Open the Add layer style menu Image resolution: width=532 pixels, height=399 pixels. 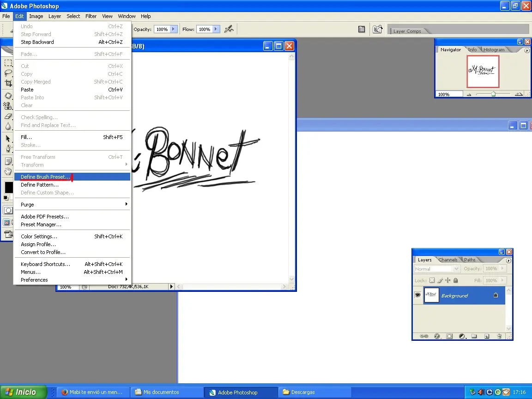pos(437,335)
